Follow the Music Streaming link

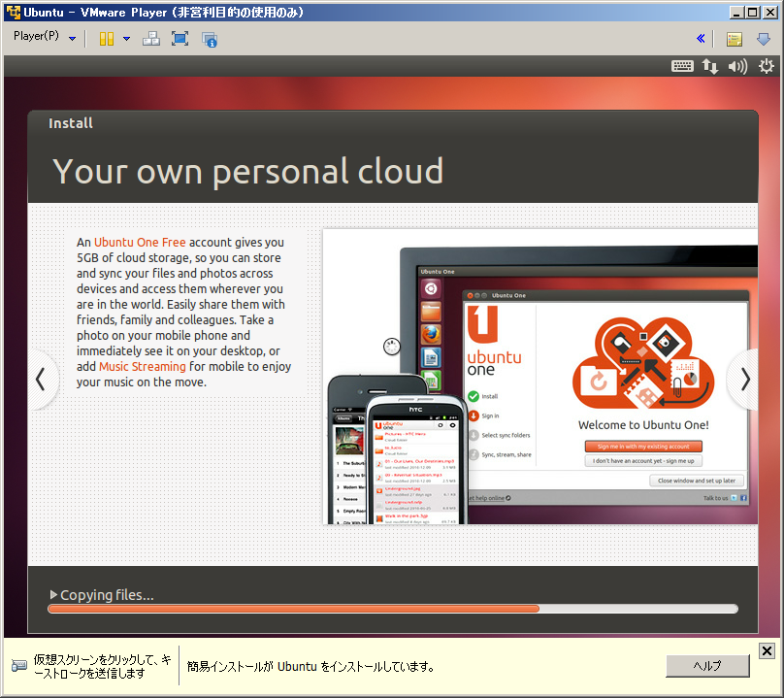point(143,367)
